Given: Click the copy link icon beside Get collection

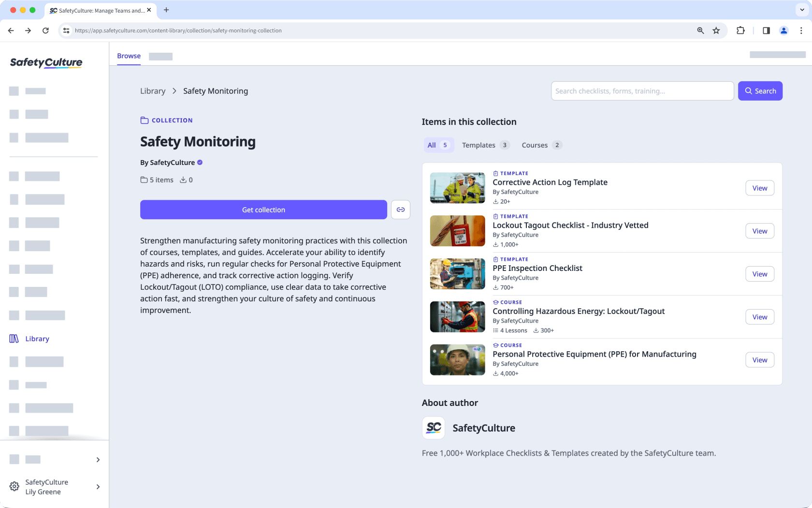Looking at the screenshot, I should tap(400, 209).
